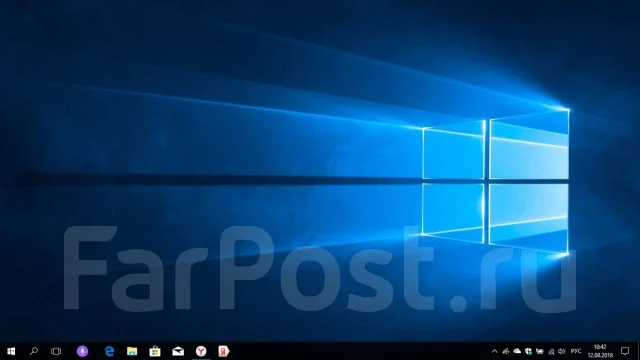640x360 pixels.
Task: Click the Show desktop strip at the taskbar end
Action: pyautogui.click(x=638, y=351)
